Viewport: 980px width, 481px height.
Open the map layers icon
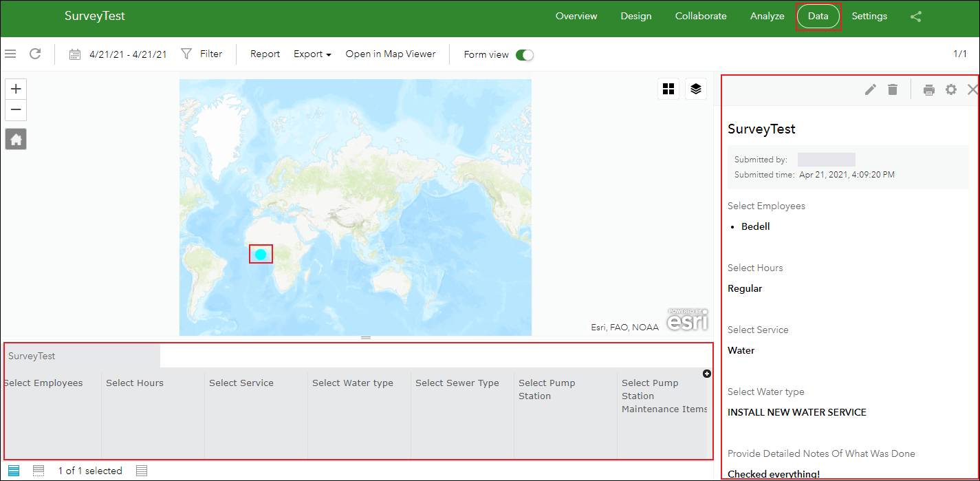point(695,89)
